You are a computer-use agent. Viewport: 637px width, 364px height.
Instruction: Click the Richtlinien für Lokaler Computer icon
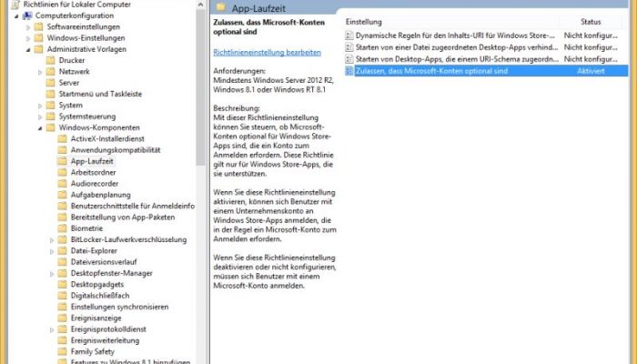pos(15,5)
